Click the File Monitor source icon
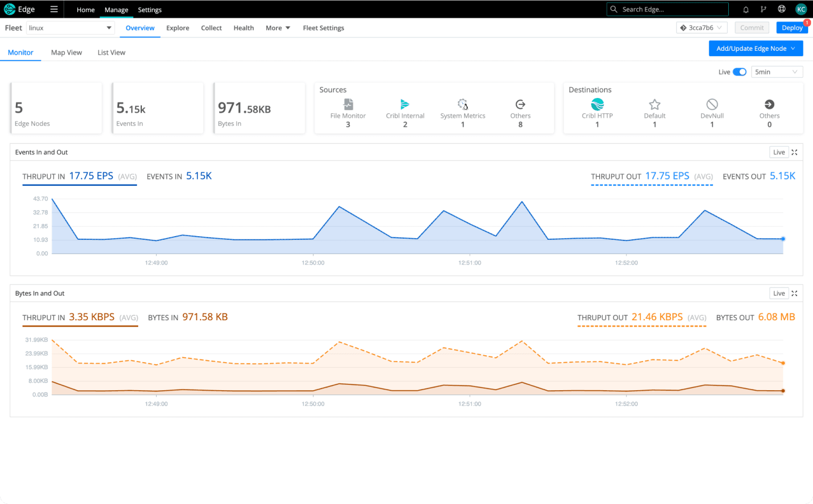 348,104
